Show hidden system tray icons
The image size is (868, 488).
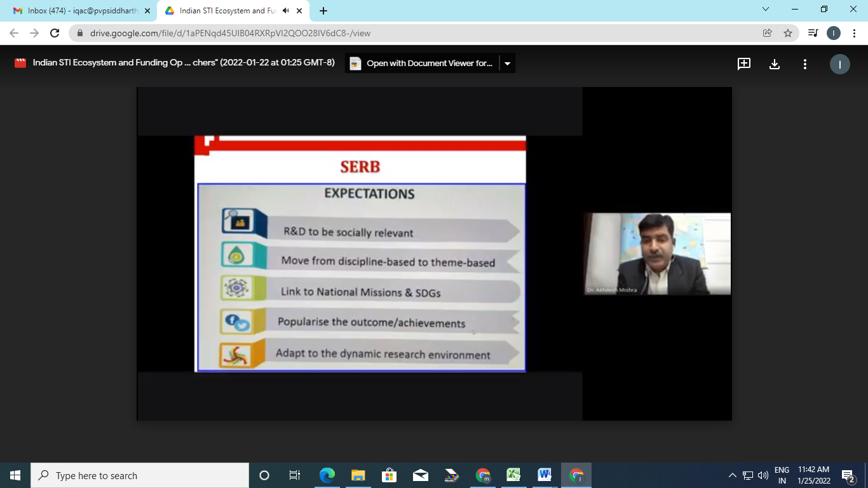point(733,475)
